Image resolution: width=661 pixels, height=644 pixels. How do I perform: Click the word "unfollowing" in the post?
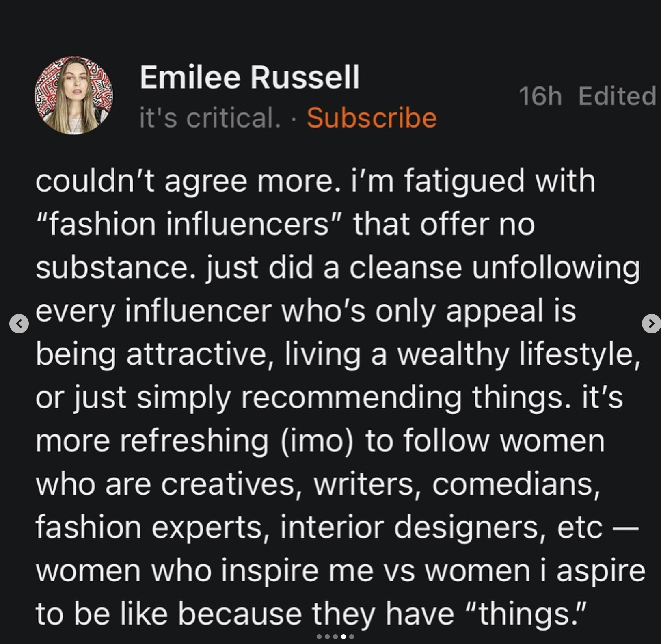point(555,268)
